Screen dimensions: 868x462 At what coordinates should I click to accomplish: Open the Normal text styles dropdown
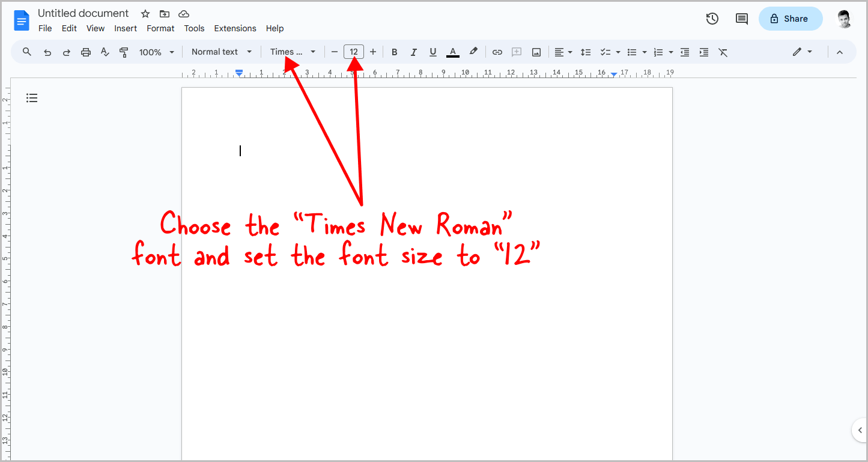pos(220,52)
